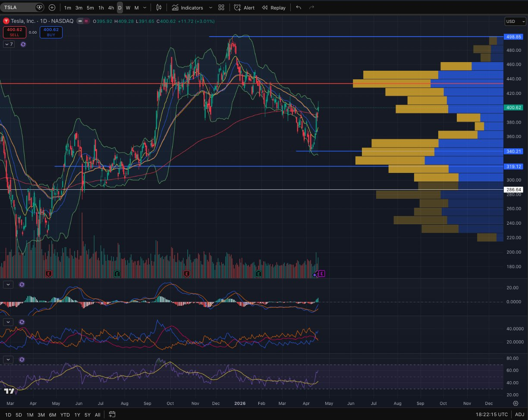Select the weekly W timeframe
This screenshot has height=420, width=528.
tap(128, 8)
